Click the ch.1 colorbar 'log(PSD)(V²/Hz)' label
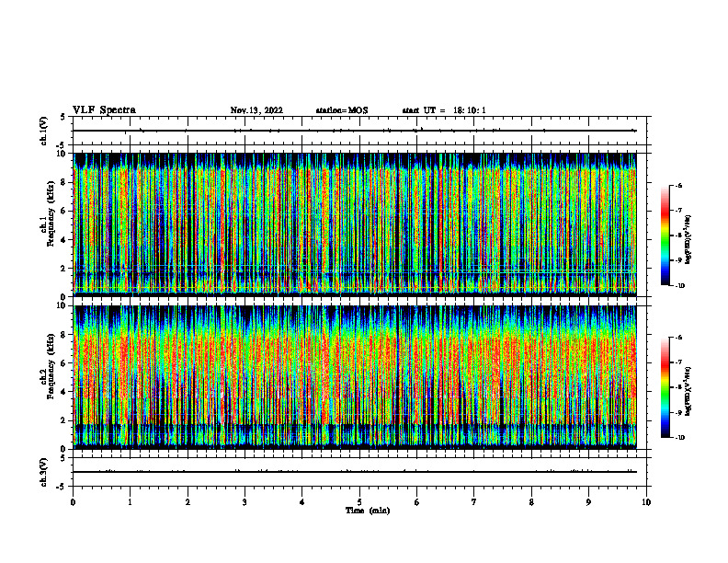The height and width of the screenshot is (563, 728). (688, 239)
